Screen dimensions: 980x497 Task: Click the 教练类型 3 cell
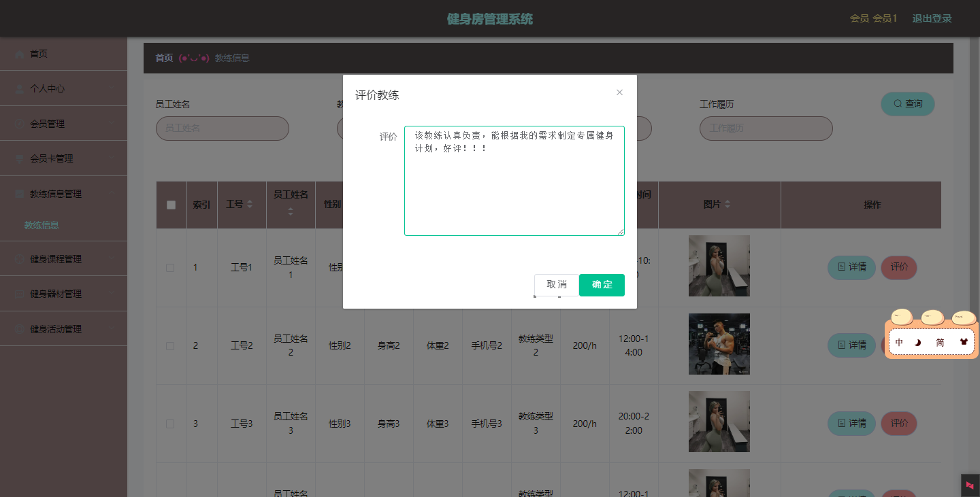tap(536, 424)
